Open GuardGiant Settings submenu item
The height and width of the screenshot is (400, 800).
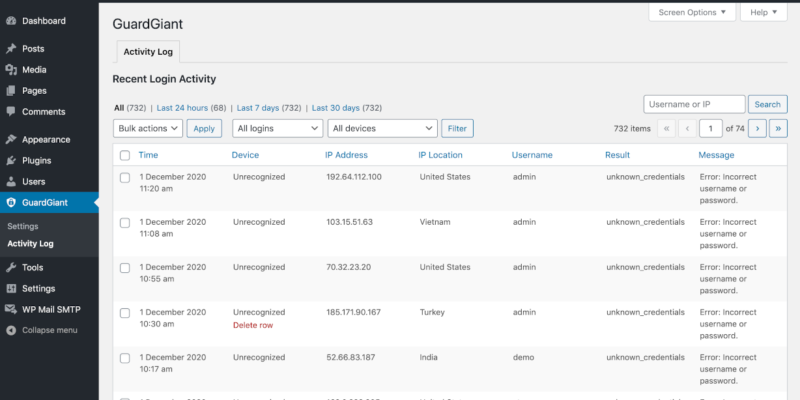click(23, 226)
